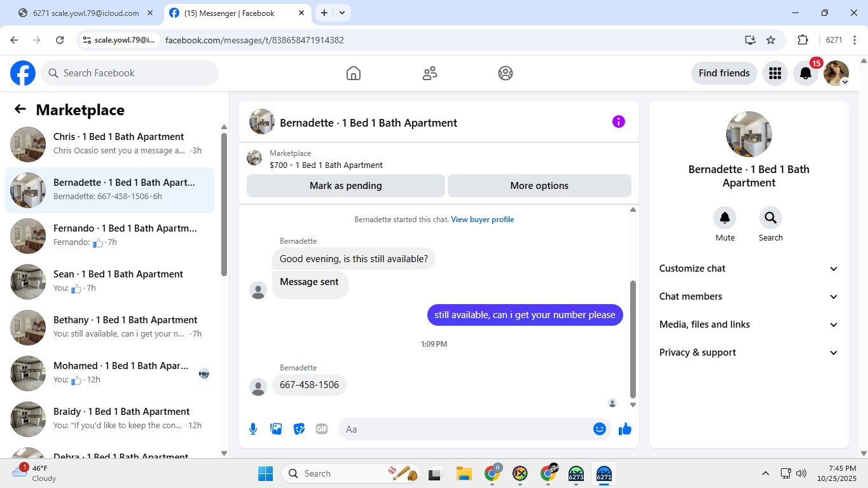This screenshot has width=868, height=488.
Task: Go back with browser back arrow
Action: tap(14, 40)
